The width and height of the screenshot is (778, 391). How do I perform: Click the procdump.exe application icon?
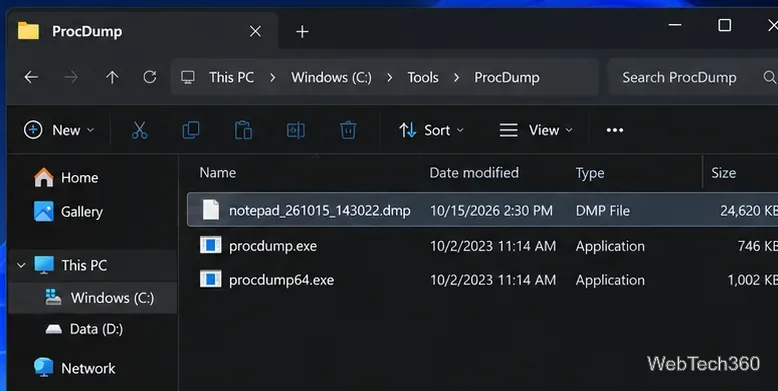coord(210,245)
